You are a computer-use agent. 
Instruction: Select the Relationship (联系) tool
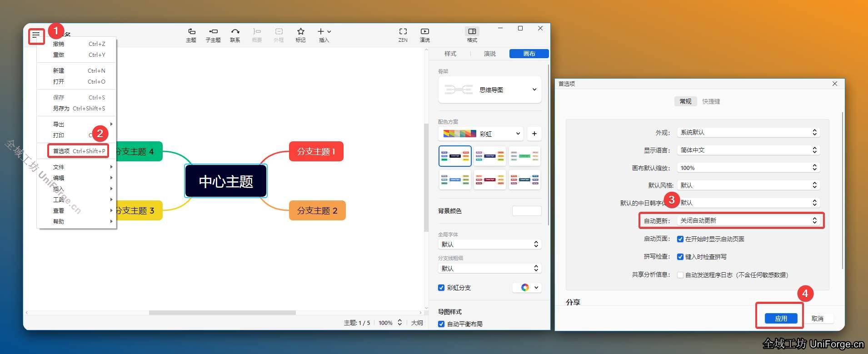pyautogui.click(x=235, y=35)
